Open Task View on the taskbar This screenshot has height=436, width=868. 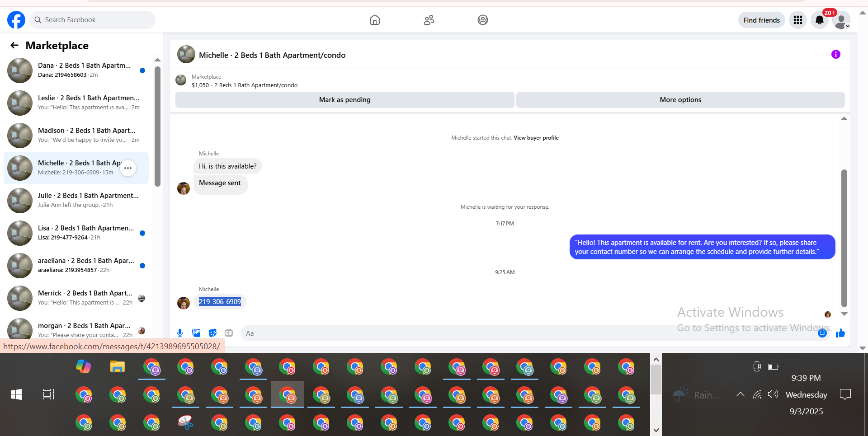49,394
